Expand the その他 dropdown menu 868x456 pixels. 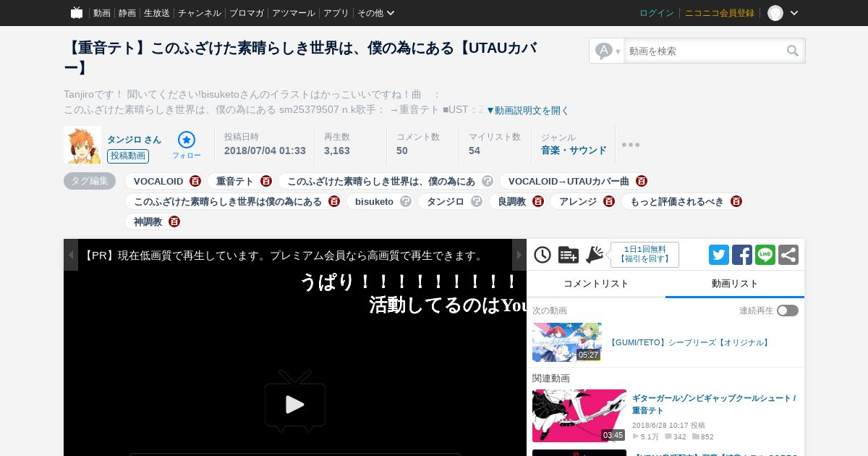pyautogui.click(x=375, y=13)
